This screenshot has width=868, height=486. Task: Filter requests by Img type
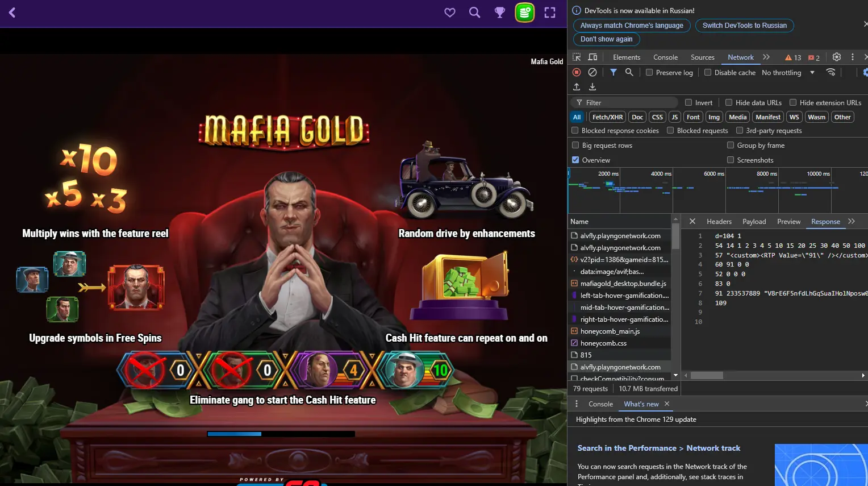coord(714,117)
